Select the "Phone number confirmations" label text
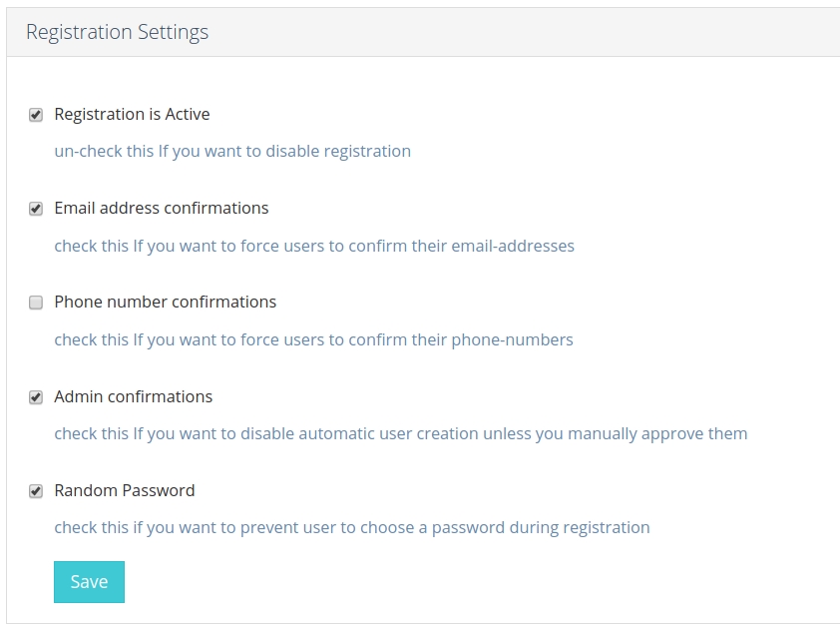 tap(165, 302)
